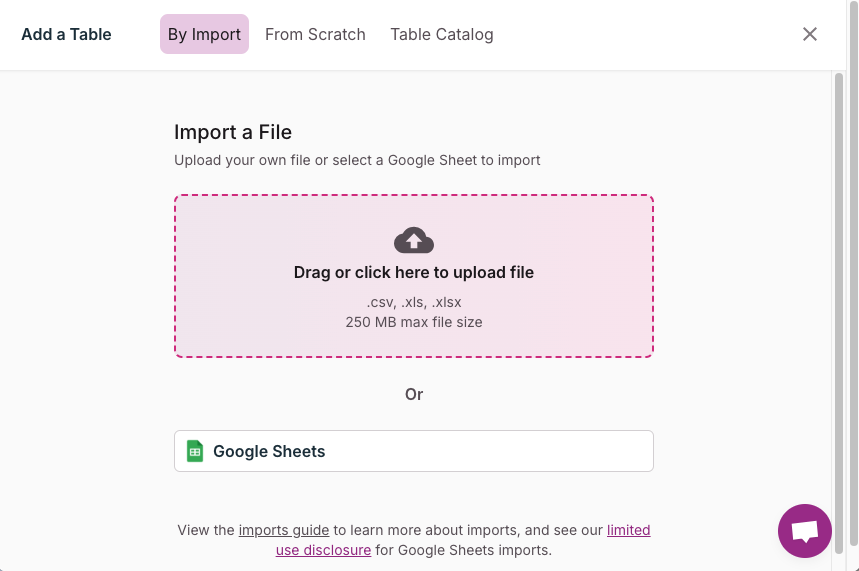This screenshot has width=859, height=571.
Task: Click 'Drag or click here to upload file'
Action: [x=414, y=272]
